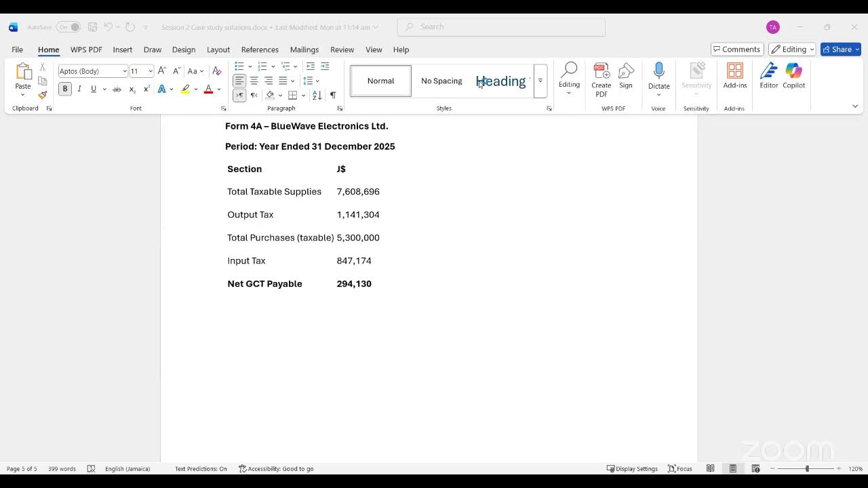Toggle Italic formatting
868x488 pixels.
[79, 89]
